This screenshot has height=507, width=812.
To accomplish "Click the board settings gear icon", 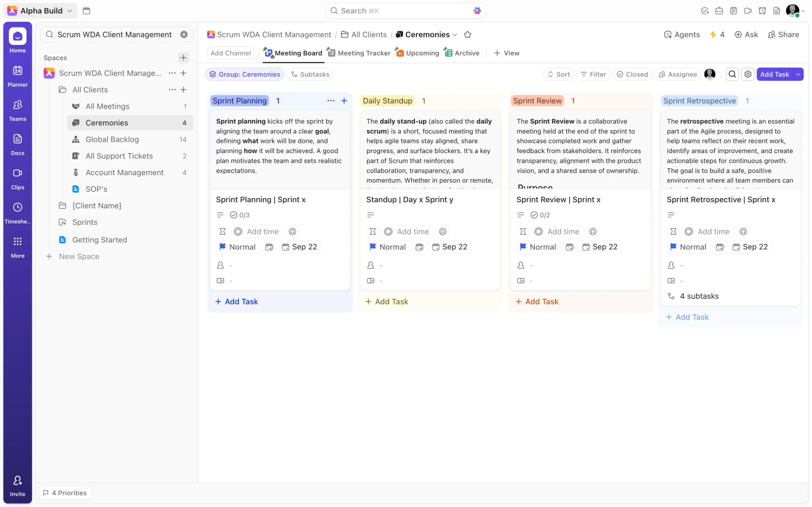I will (x=748, y=74).
